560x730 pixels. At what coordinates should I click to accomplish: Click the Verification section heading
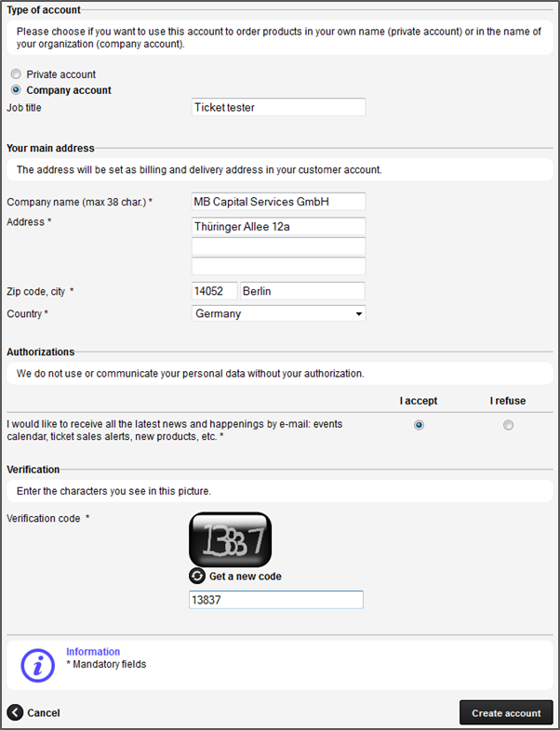click(33, 470)
